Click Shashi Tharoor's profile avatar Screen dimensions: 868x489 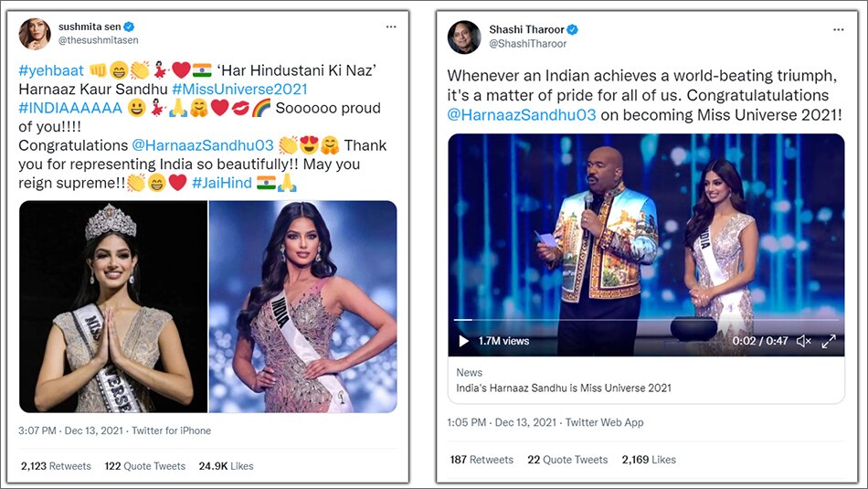tap(463, 37)
